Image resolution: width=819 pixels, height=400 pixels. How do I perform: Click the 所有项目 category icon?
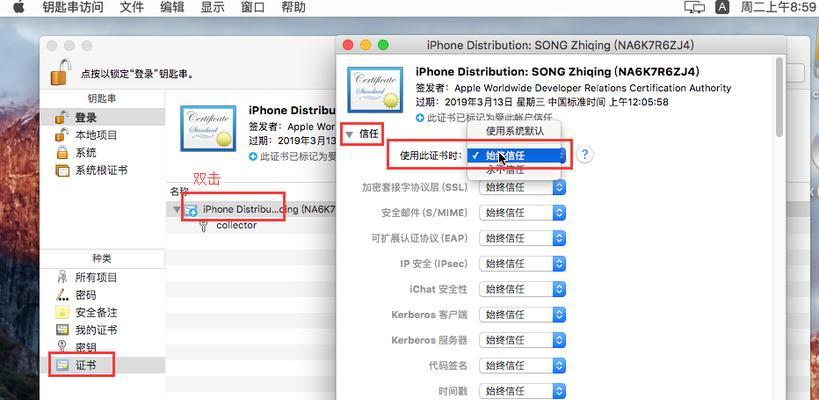pyautogui.click(x=62, y=277)
